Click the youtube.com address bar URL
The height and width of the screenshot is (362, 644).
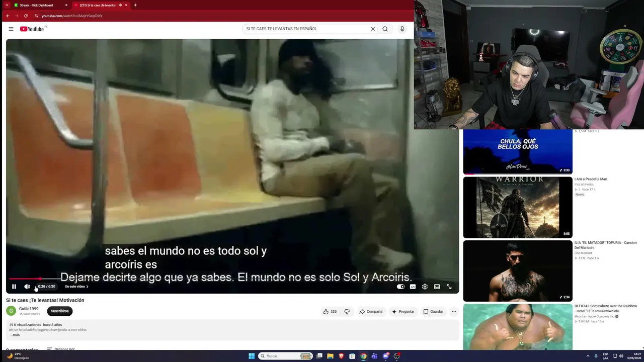tap(72, 16)
